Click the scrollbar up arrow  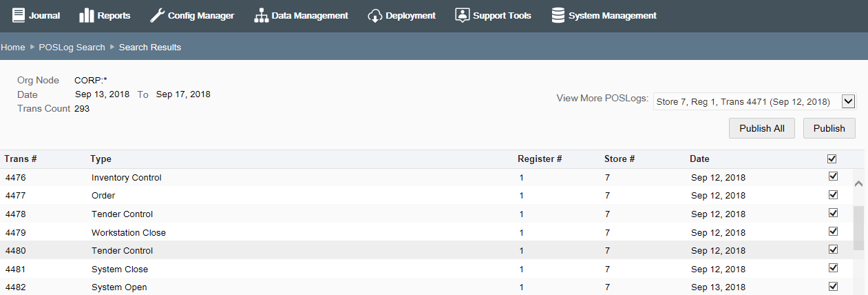pos(858,184)
